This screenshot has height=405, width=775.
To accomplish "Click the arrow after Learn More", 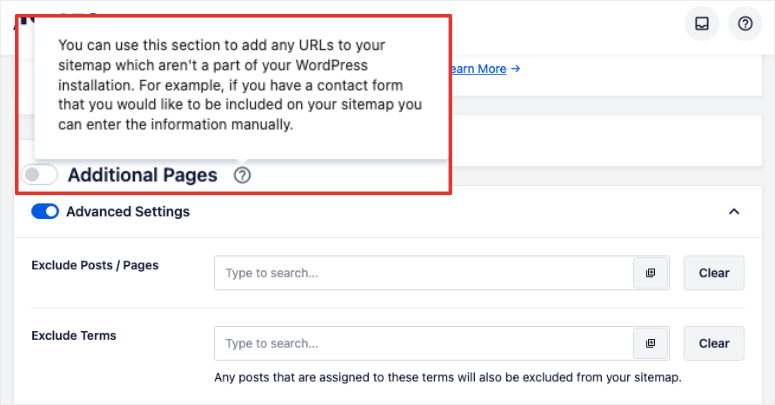I will 516,69.
